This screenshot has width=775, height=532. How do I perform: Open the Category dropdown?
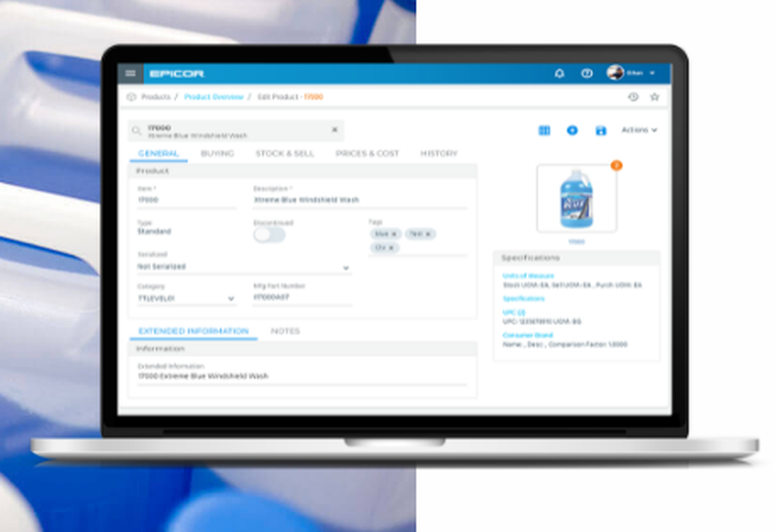[186, 298]
